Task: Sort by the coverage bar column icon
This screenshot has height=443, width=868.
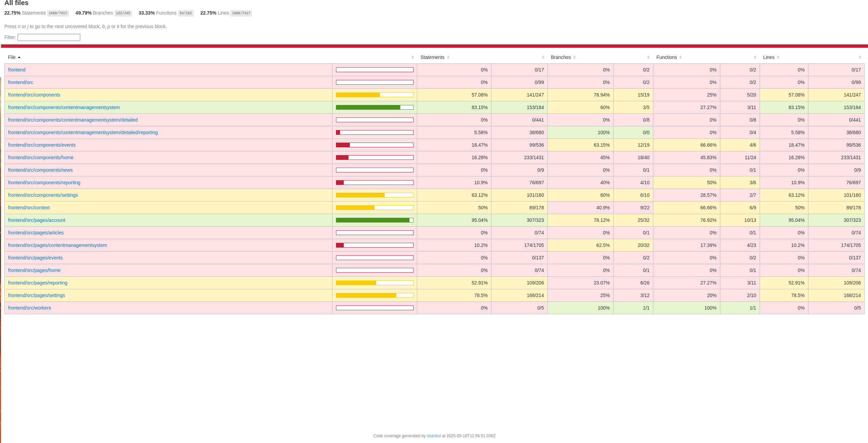Action: 412,57
